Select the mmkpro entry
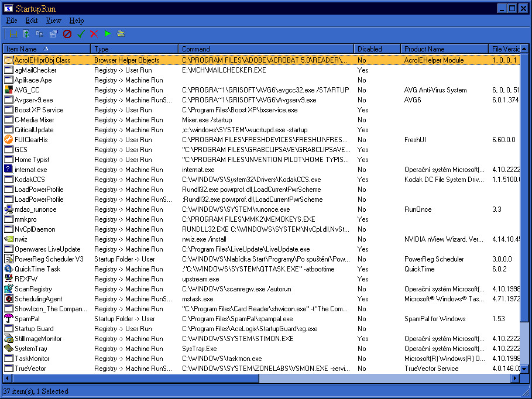 25,219
